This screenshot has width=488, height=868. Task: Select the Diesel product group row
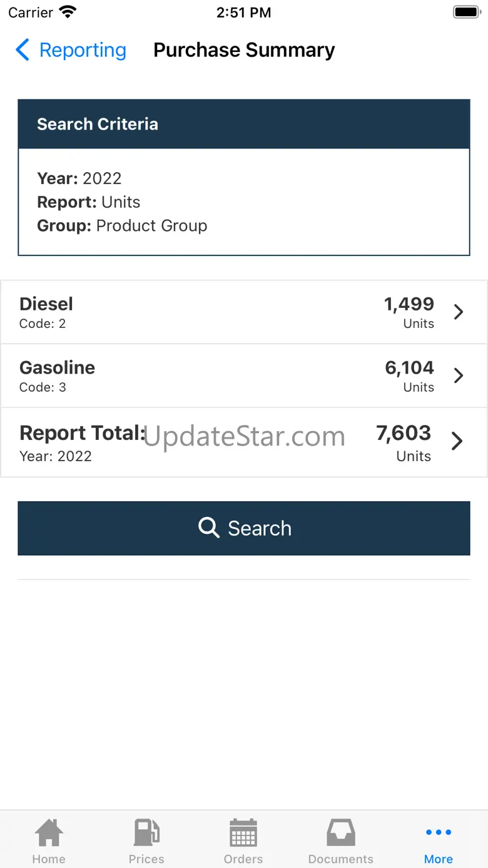click(188, 312)
